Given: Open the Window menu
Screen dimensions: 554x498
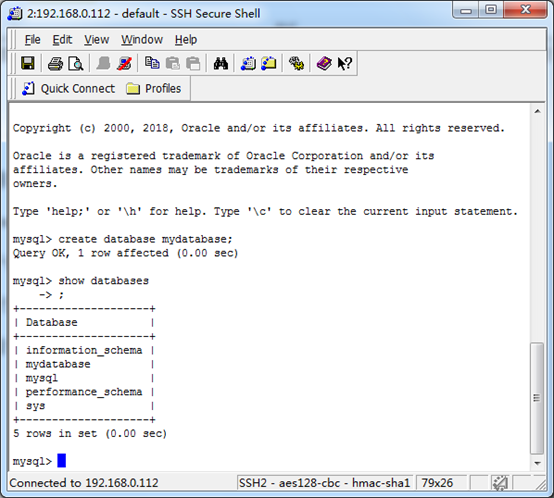Looking at the screenshot, I should (142, 40).
